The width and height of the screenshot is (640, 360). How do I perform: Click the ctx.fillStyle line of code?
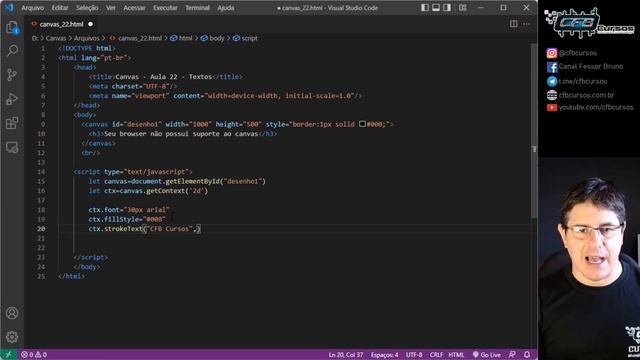(127, 219)
